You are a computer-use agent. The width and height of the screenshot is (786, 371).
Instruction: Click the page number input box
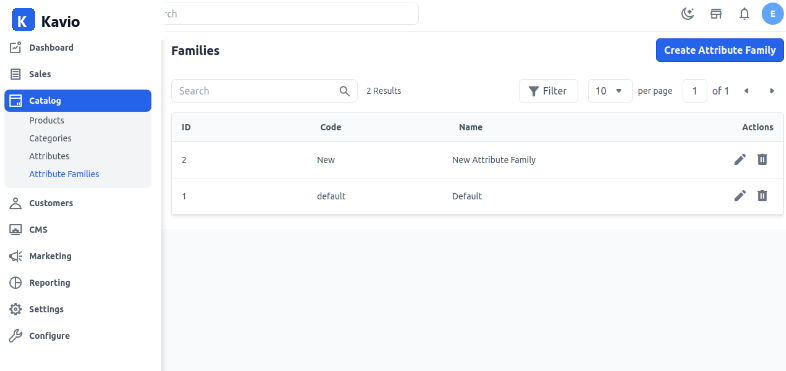click(695, 91)
